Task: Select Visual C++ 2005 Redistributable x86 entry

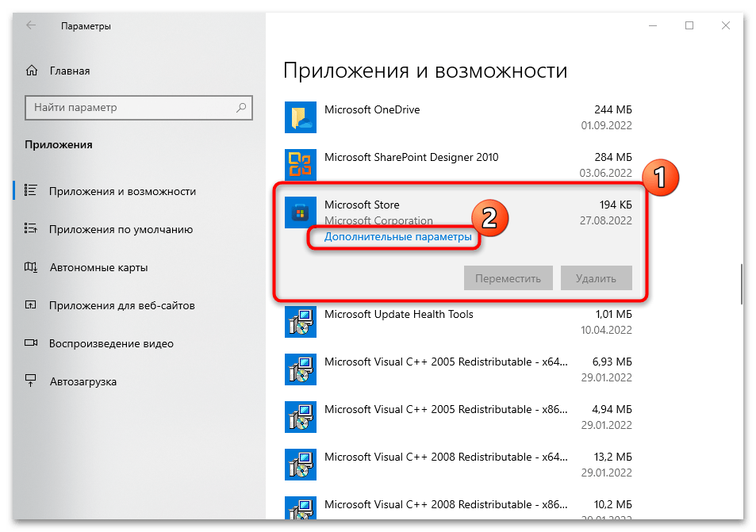Action: point(458,417)
